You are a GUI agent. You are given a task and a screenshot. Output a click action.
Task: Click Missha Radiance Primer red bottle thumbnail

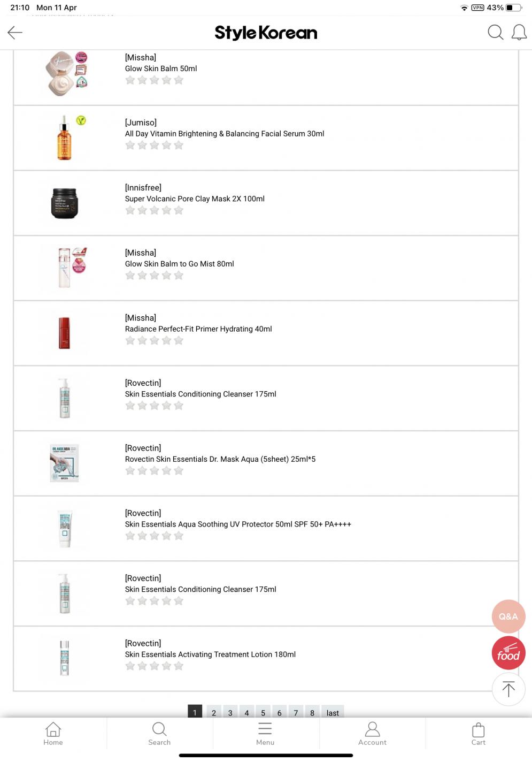tap(64, 333)
